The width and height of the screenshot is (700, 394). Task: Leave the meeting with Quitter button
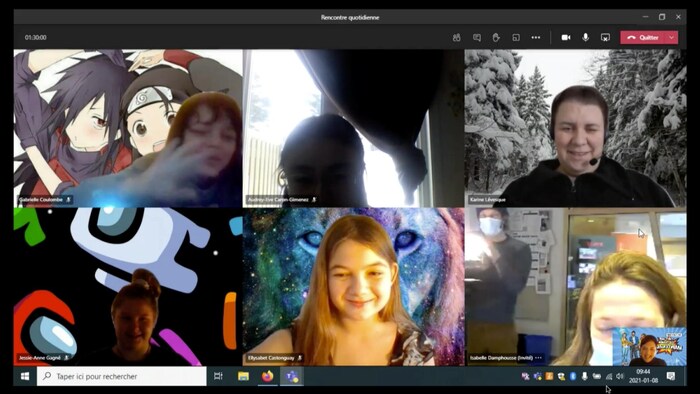[643, 37]
